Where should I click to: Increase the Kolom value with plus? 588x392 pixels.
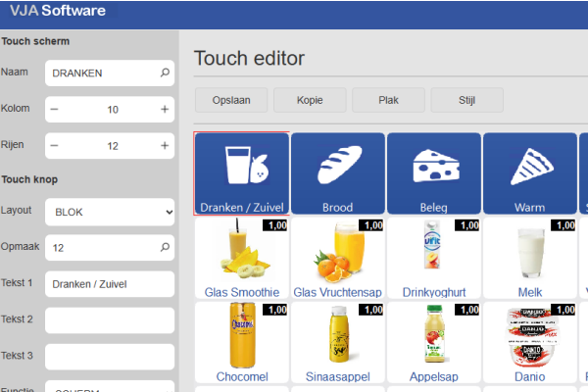coord(164,110)
